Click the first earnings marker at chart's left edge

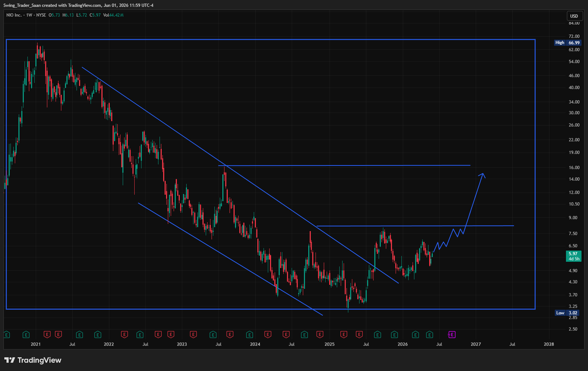[x=6, y=335]
